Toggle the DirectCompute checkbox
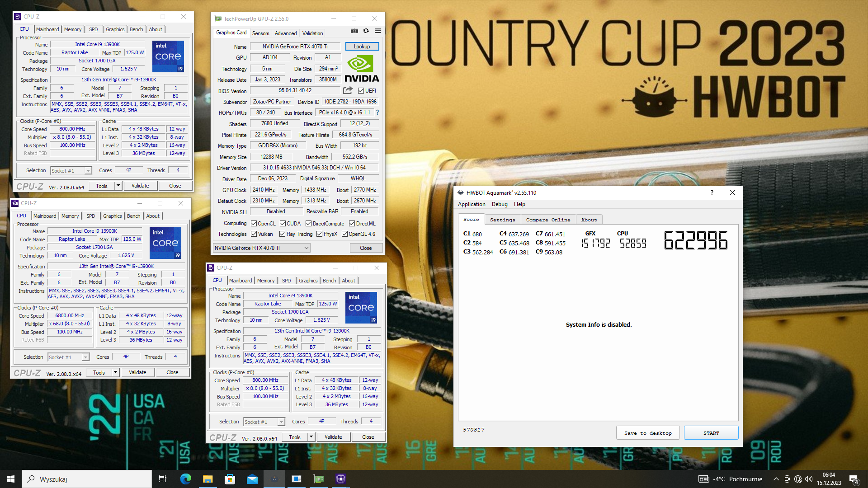Screen dimensions: 868x488 coord(308,224)
